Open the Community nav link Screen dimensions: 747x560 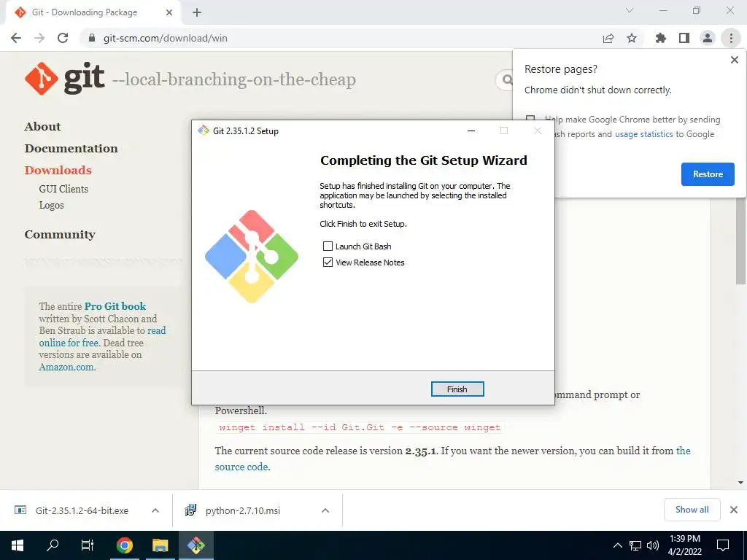click(60, 235)
